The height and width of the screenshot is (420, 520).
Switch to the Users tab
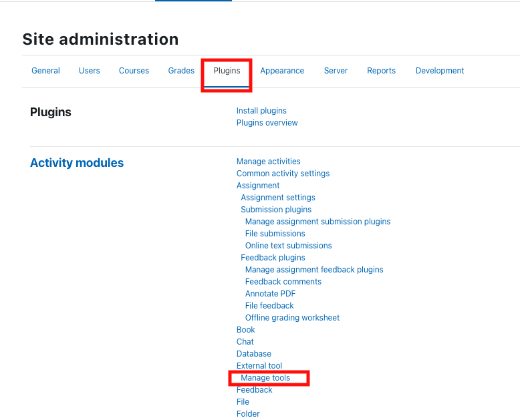point(89,71)
